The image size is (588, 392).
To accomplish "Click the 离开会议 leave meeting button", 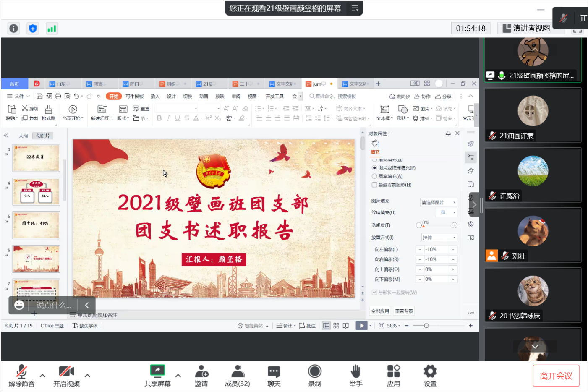I will (x=556, y=376).
